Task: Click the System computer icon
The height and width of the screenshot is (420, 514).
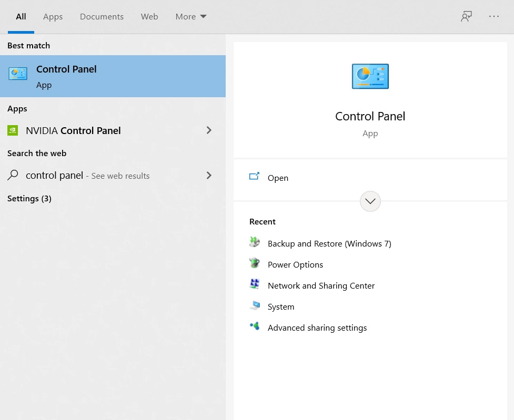Action: click(255, 305)
